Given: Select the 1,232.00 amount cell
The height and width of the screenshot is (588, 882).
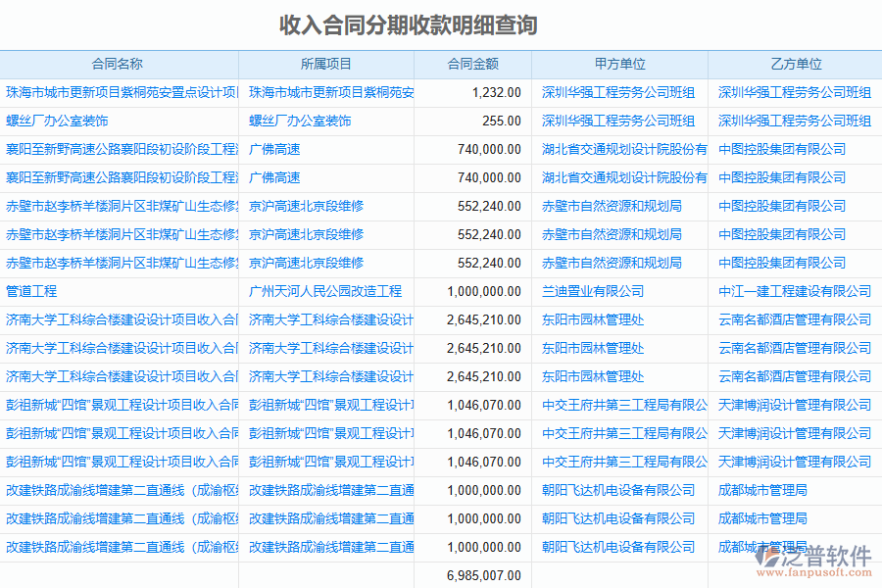Looking at the screenshot, I should pos(496,92).
